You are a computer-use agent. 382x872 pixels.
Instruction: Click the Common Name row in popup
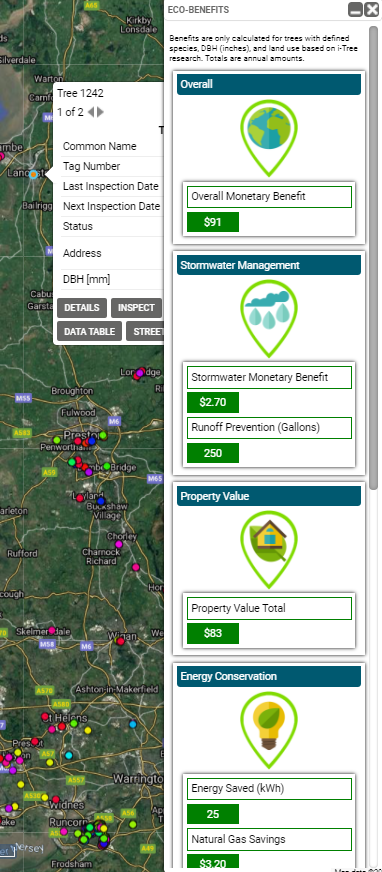click(112, 146)
